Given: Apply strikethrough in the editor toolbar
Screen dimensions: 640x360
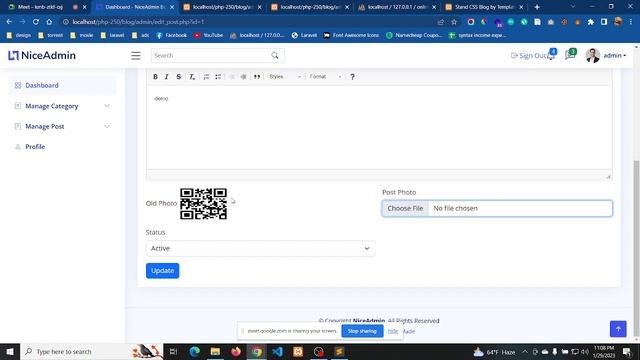Looking at the screenshot, I should (178, 77).
